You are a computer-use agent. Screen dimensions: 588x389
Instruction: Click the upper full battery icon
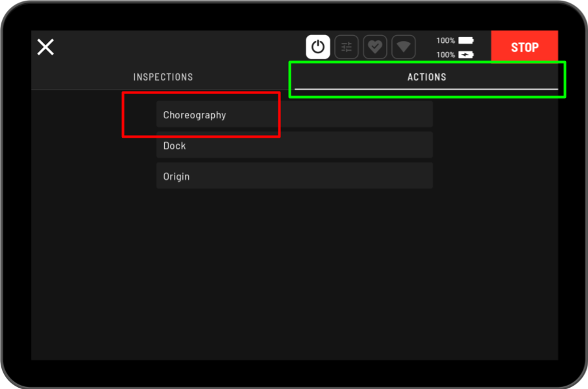466,40
